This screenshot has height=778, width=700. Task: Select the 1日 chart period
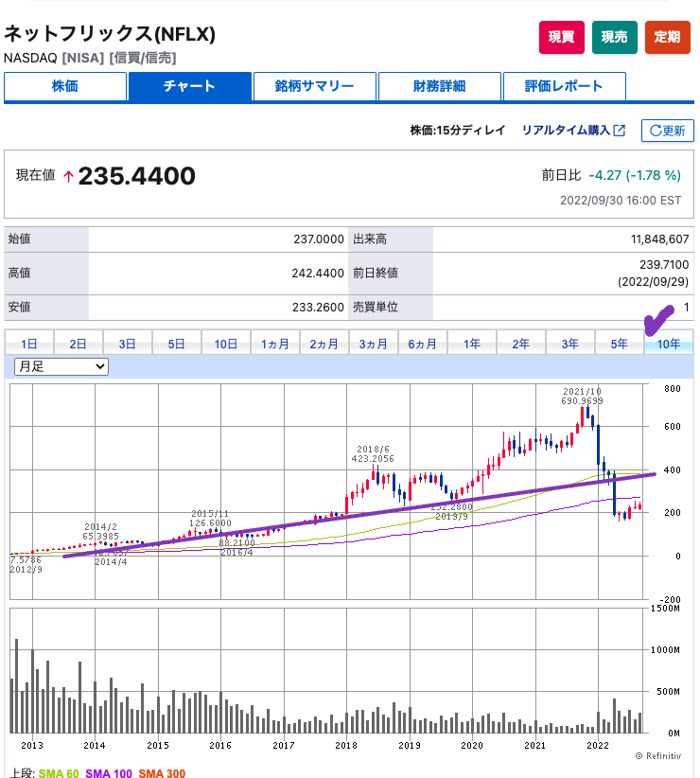[x=28, y=344]
